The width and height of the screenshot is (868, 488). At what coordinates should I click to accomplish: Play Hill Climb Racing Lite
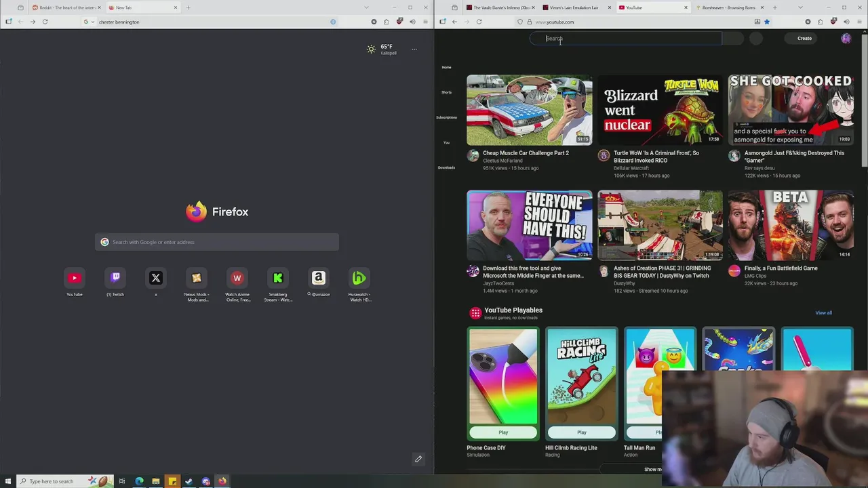point(582,432)
